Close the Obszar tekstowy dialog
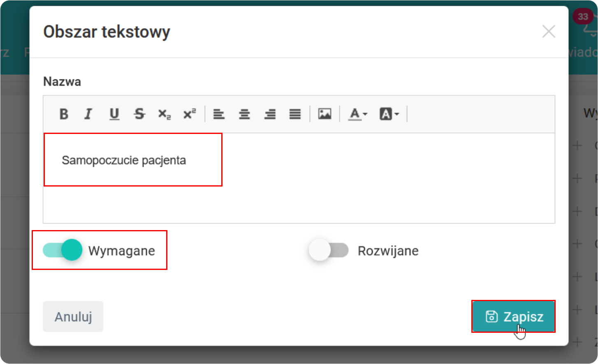 tap(549, 31)
